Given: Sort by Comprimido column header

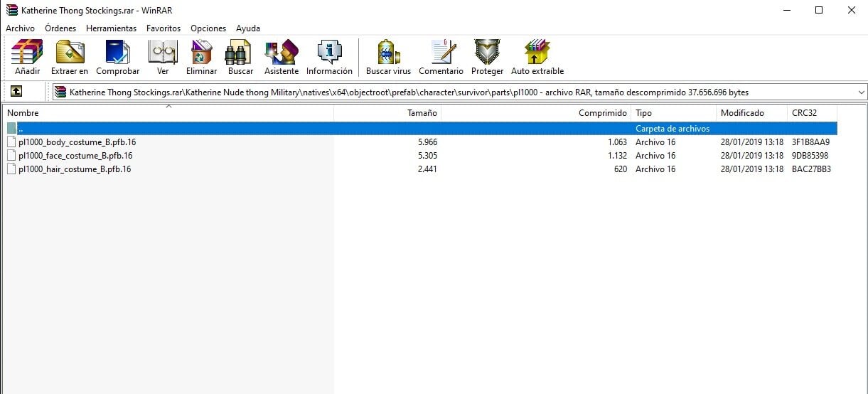Looking at the screenshot, I should pyautogui.click(x=536, y=113).
